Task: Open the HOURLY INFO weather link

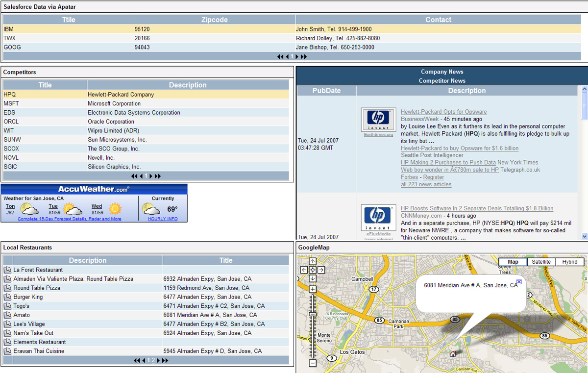Action: click(x=163, y=219)
